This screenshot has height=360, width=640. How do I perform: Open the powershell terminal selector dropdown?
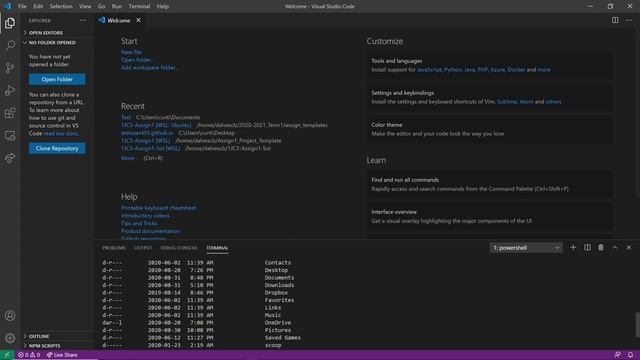[x=526, y=248]
